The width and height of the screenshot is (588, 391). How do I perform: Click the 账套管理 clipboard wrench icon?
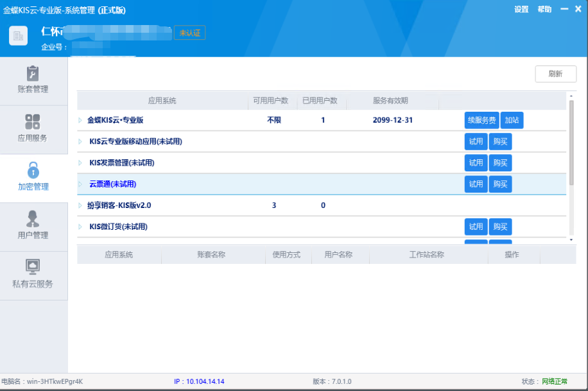tap(33, 73)
